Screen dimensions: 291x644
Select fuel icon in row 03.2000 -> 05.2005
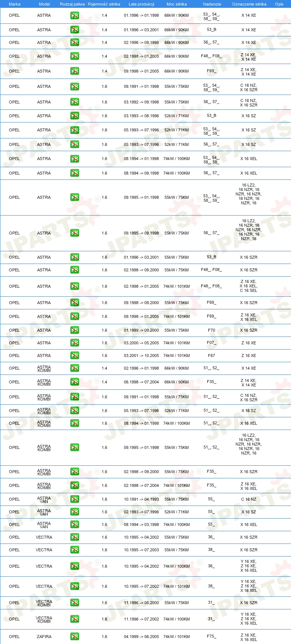pyautogui.click(x=75, y=343)
